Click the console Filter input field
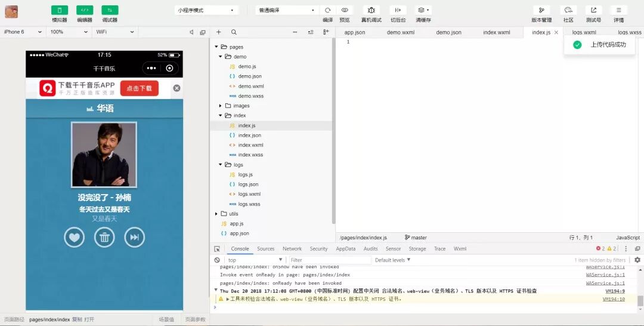 (330, 260)
